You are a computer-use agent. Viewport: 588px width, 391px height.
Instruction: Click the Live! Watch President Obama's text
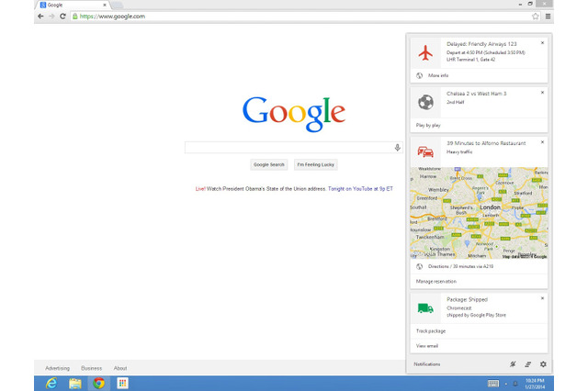point(261,189)
